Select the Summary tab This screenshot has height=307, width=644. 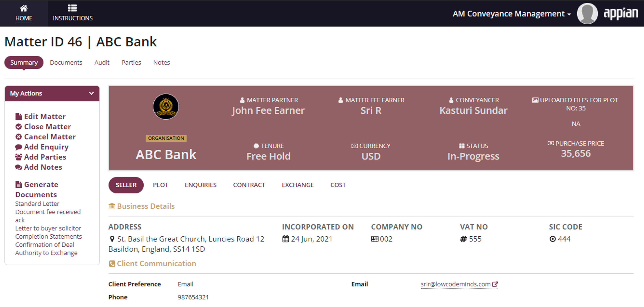(24, 63)
